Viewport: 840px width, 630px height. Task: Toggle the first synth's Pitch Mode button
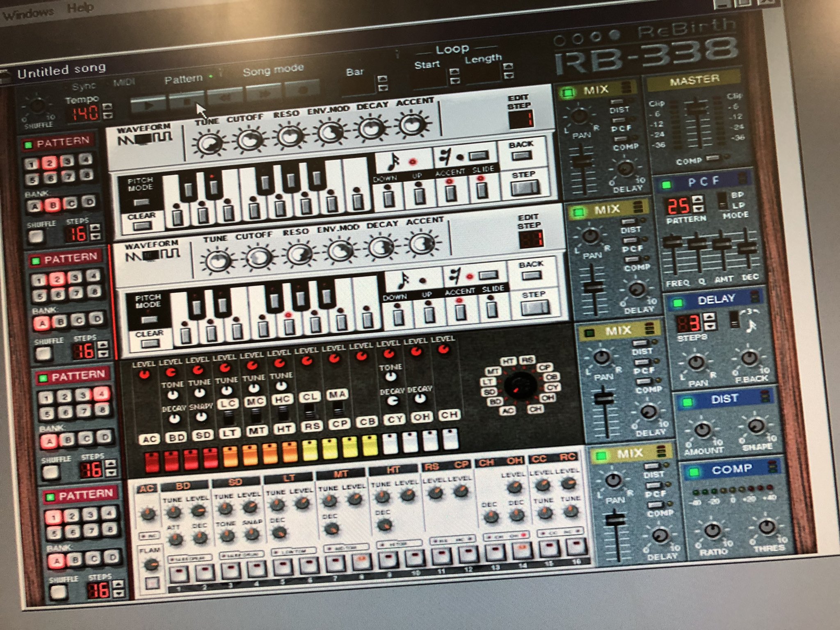pos(141,202)
